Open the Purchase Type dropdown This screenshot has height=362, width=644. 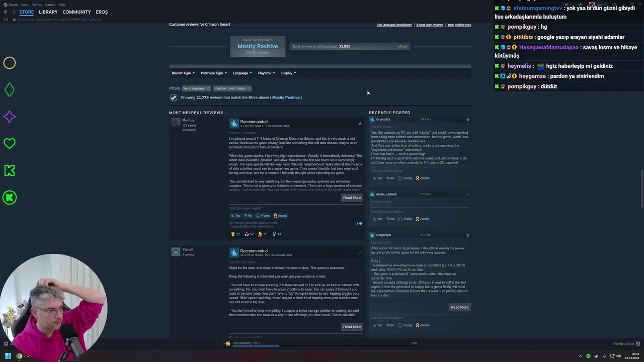[x=213, y=73]
